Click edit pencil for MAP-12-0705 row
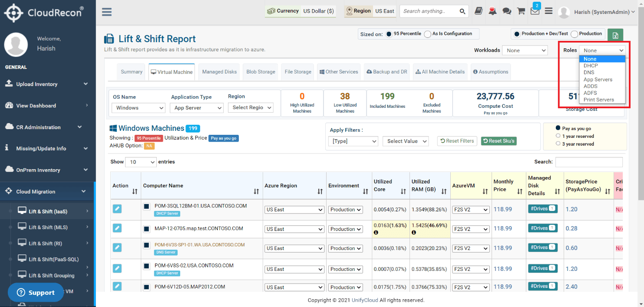Image resolution: width=644 pixels, height=307 pixels. 117,228
